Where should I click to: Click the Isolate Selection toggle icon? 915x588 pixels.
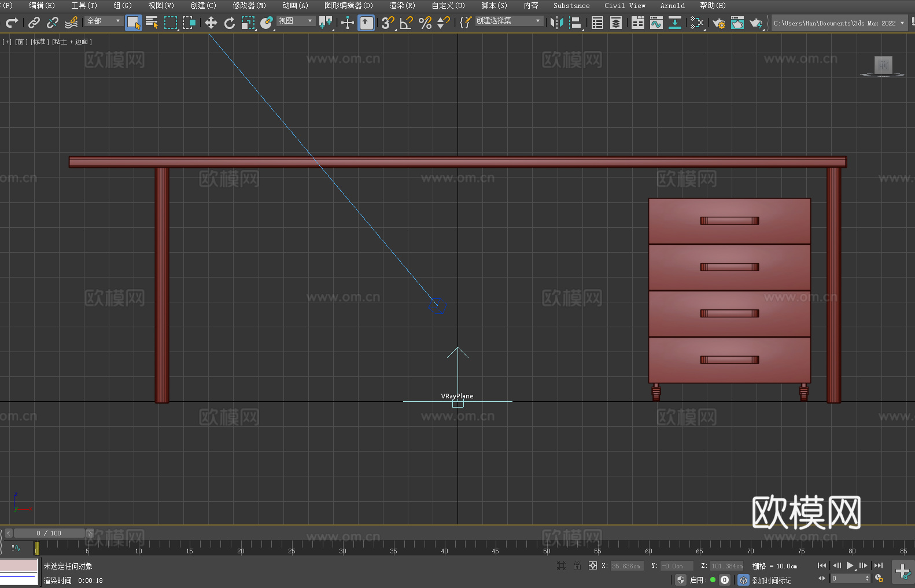[x=561, y=565]
